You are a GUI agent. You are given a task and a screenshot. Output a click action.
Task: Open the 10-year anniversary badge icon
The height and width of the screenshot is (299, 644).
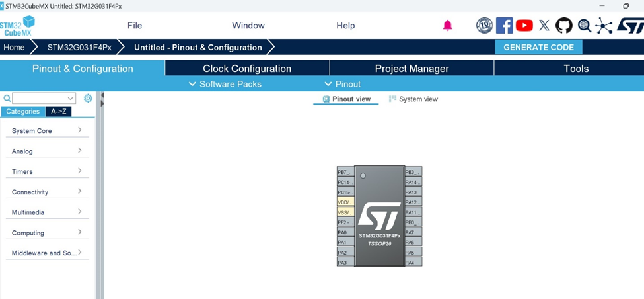pyautogui.click(x=484, y=26)
